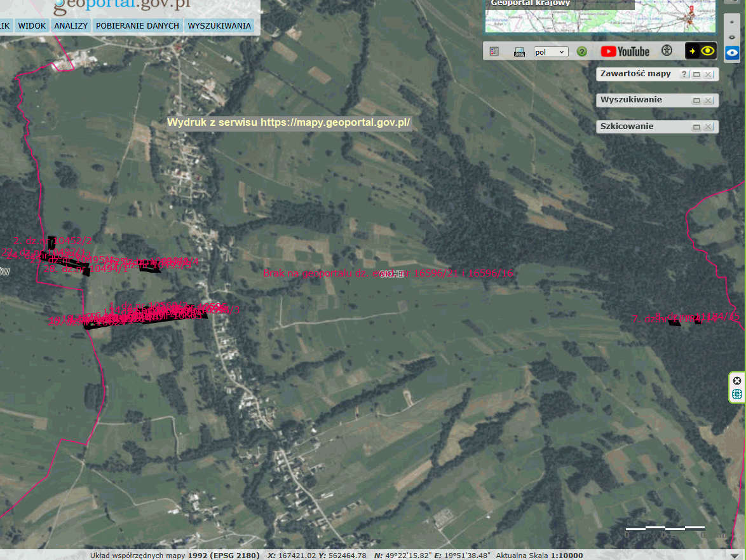Expand the Wyszukiwanie panel

(x=696, y=100)
